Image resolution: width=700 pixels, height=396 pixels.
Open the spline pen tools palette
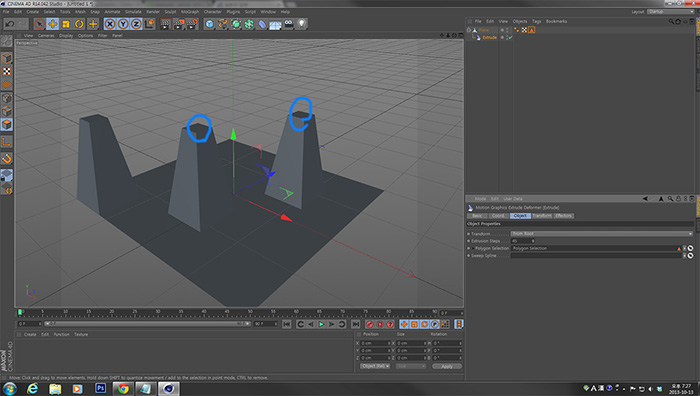[222, 24]
